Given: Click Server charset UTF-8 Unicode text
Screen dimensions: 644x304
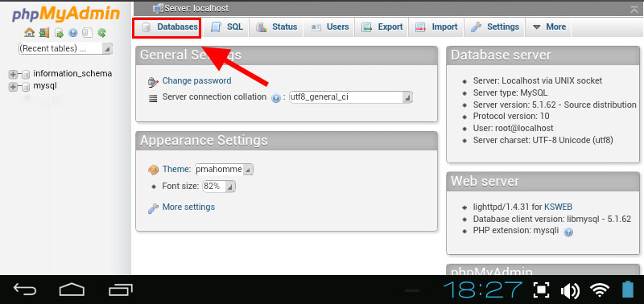Looking at the screenshot, I should (x=543, y=140).
